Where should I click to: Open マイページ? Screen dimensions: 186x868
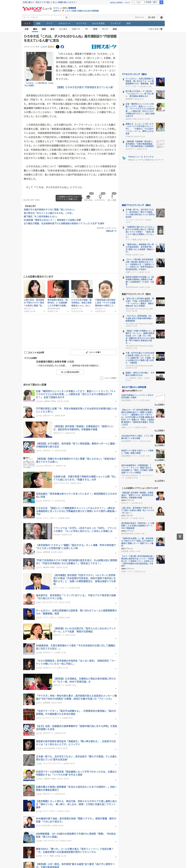[139, 17]
